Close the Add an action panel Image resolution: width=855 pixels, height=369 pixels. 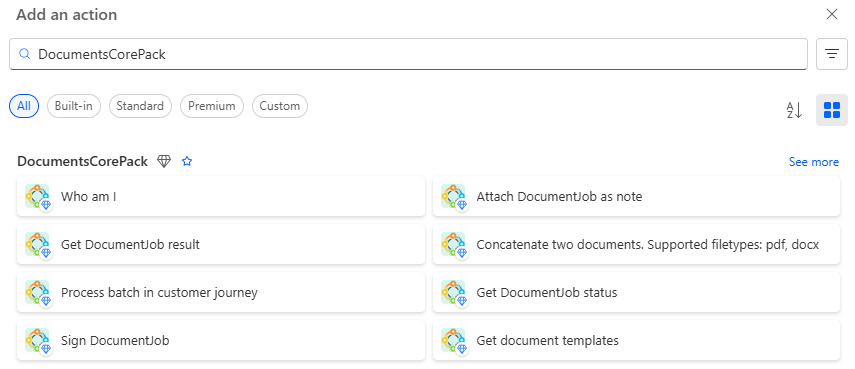pyautogui.click(x=832, y=14)
